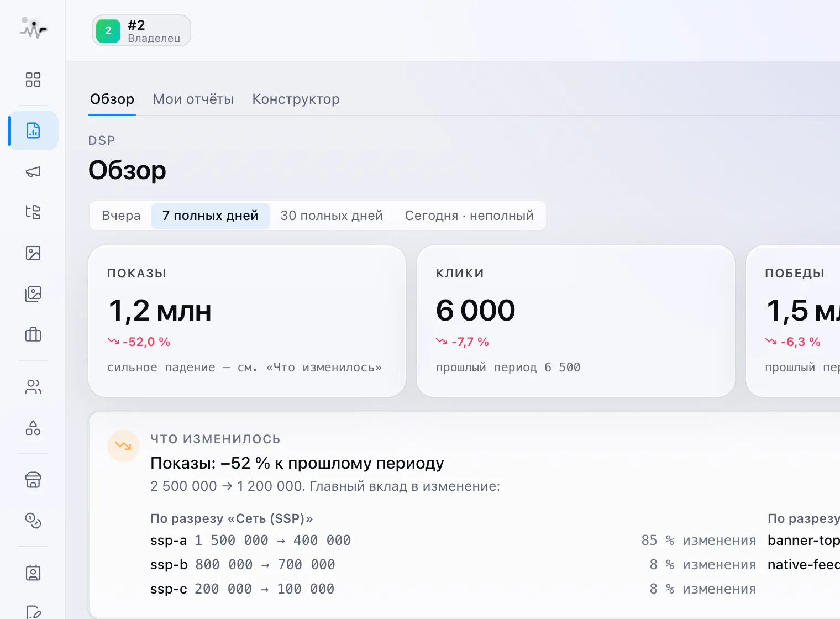This screenshot has height=619, width=840.
Task: Open the "Мои отчёты" tab
Action: (193, 99)
